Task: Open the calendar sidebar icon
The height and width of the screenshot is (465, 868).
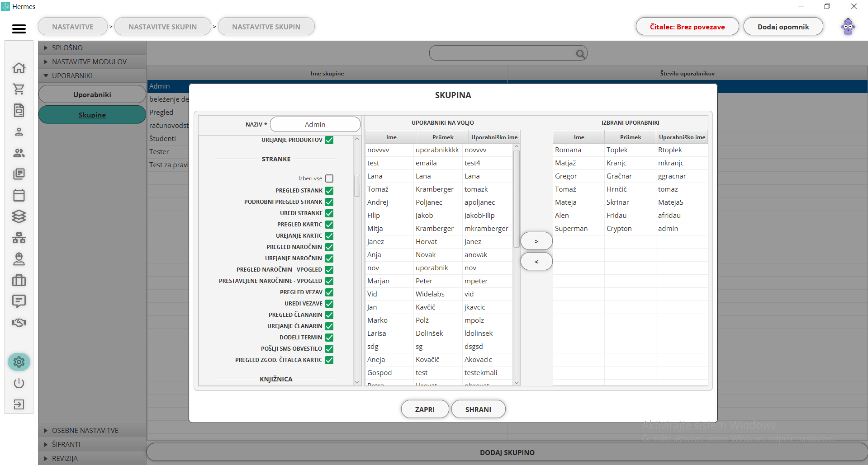Action: pyautogui.click(x=19, y=195)
